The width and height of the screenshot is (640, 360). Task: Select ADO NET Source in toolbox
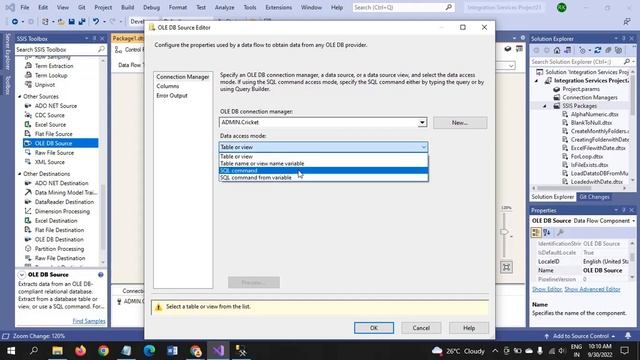pos(56,106)
